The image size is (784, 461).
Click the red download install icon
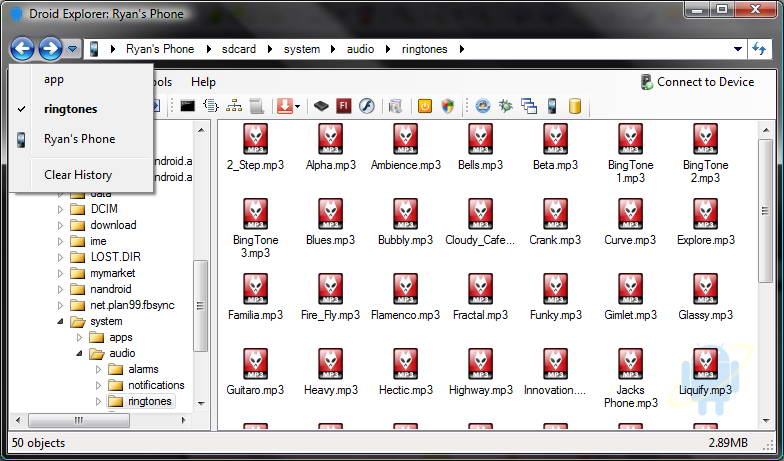(x=284, y=106)
